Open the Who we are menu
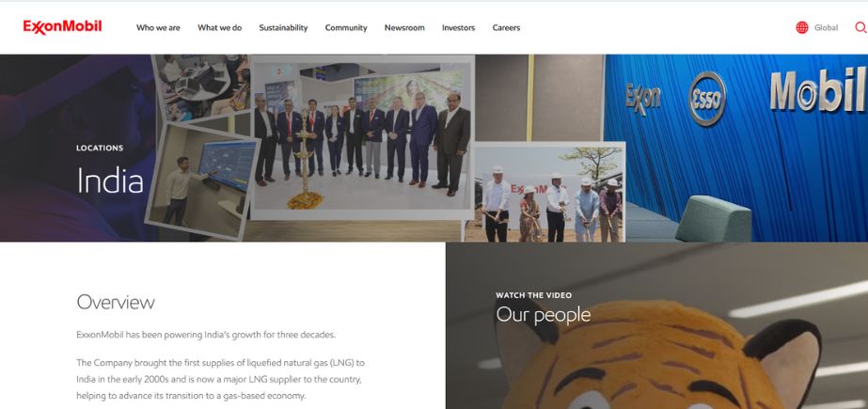Viewport: 868px width, 409px height. coord(158,27)
